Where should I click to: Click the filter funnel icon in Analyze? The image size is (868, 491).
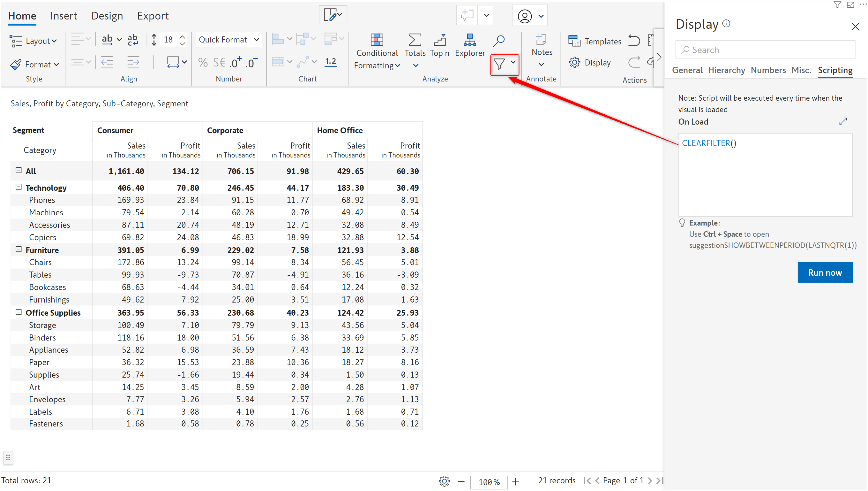pos(499,64)
